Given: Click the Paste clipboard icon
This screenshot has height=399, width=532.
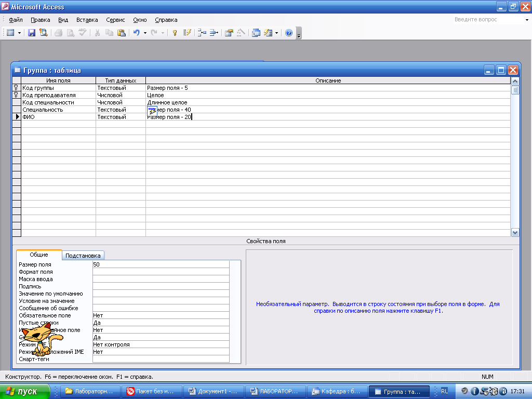Looking at the screenshot, I should pos(121,33).
